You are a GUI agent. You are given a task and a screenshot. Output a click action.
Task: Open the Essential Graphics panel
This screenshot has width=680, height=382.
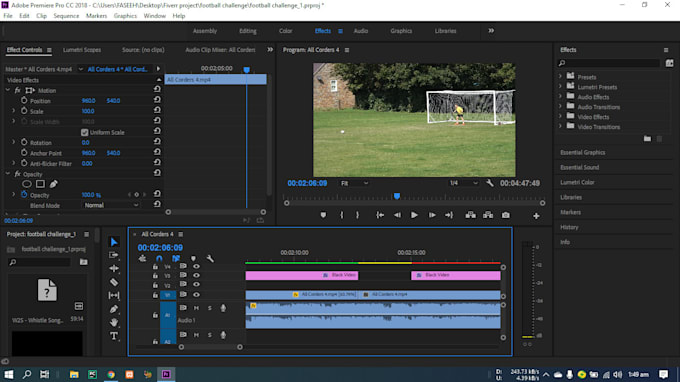(582, 152)
